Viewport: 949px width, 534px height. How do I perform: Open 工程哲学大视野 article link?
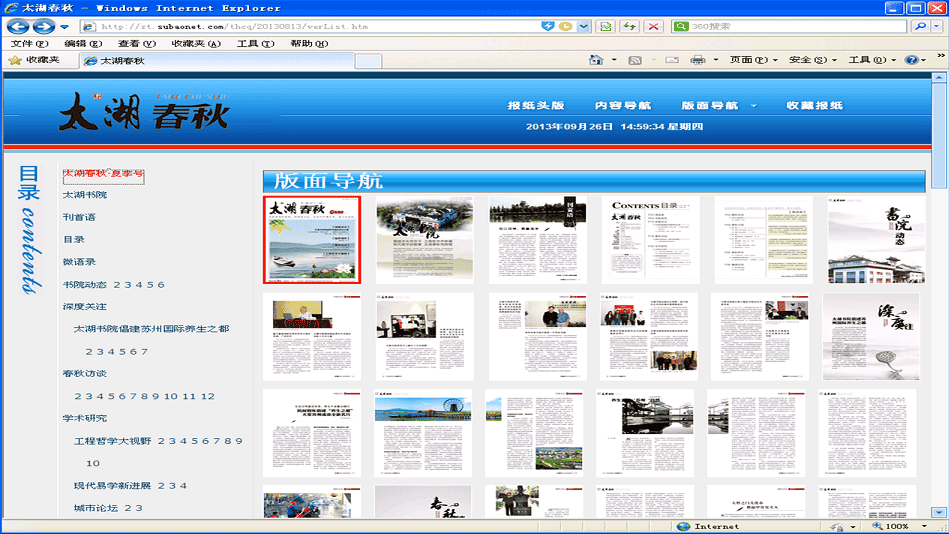(113, 441)
